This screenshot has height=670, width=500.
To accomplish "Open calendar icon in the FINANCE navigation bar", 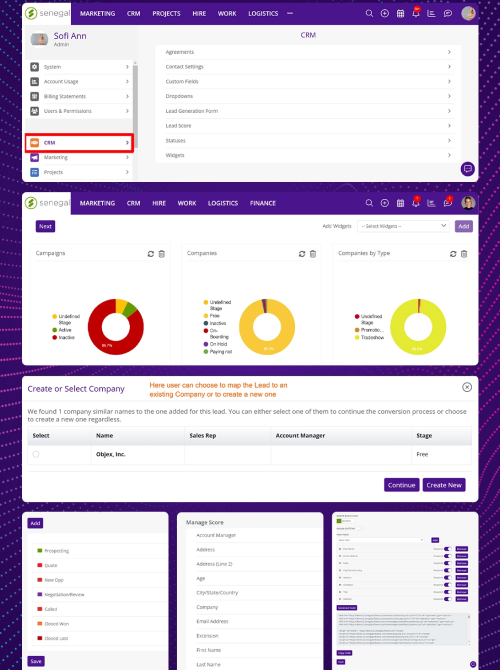I will tap(400, 203).
